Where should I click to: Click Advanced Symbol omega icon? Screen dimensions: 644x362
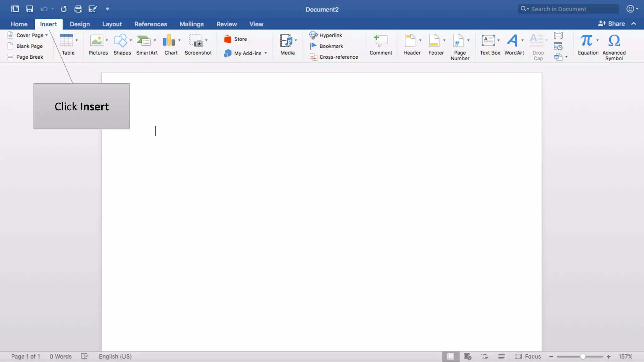pos(614,41)
